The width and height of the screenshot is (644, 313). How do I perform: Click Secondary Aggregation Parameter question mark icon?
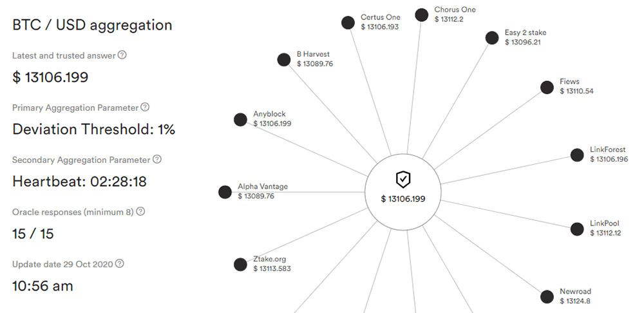(x=157, y=159)
